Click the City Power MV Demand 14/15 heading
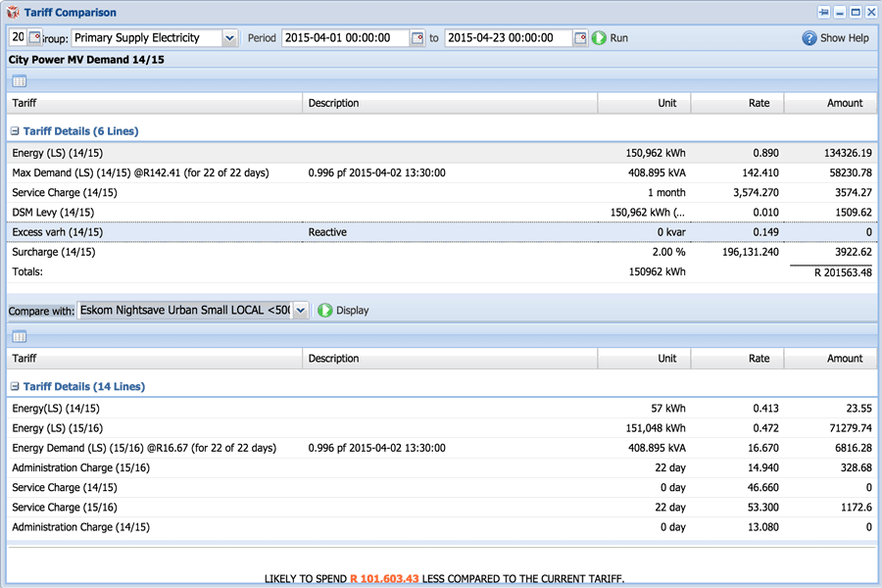882x588 pixels. pos(86,60)
